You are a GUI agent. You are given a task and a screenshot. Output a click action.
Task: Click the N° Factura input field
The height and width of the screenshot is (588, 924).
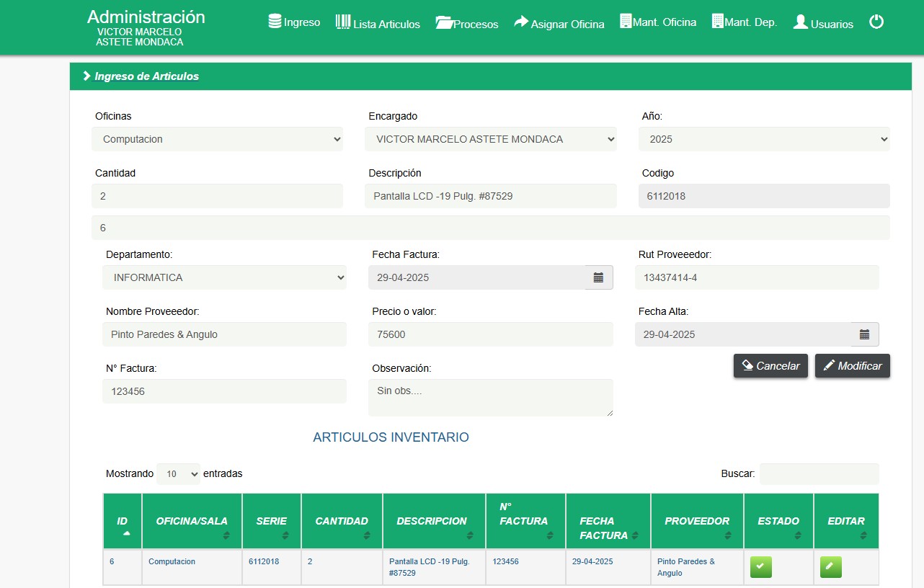224,391
